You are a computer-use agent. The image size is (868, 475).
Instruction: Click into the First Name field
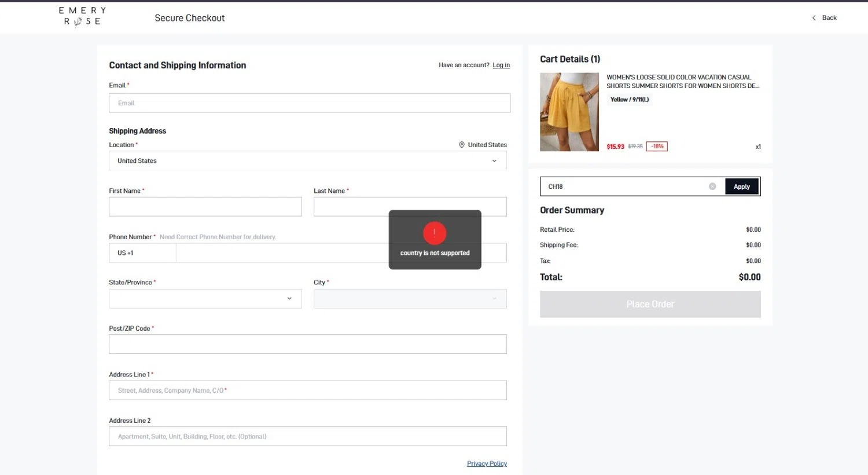[x=205, y=207]
